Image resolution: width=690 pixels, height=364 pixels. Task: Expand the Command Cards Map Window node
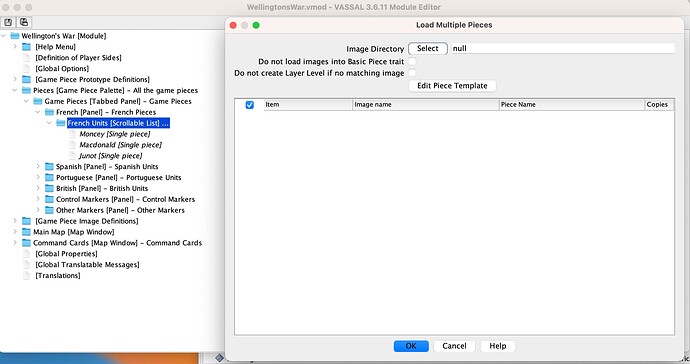(15, 243)
